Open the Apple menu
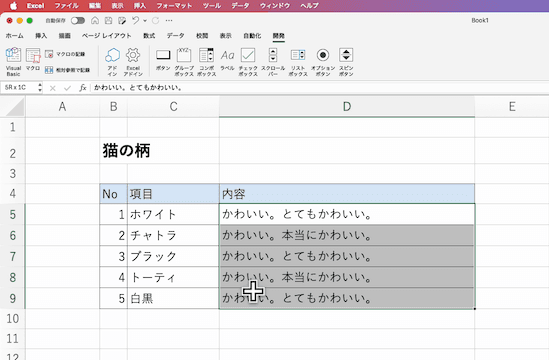Image resolution: width=549 pixels, height=360 pixels. (x=13, y=6)
